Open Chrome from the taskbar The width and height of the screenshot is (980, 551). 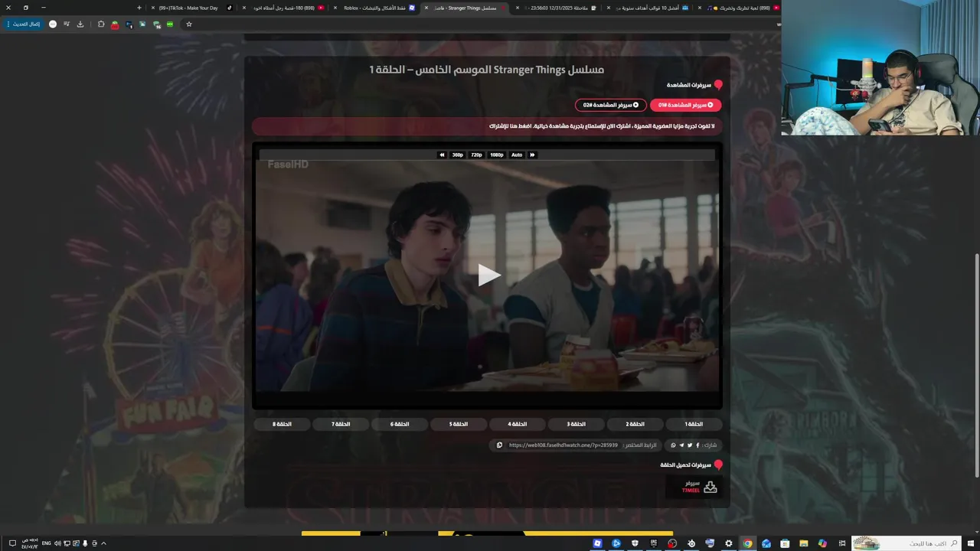747,543
